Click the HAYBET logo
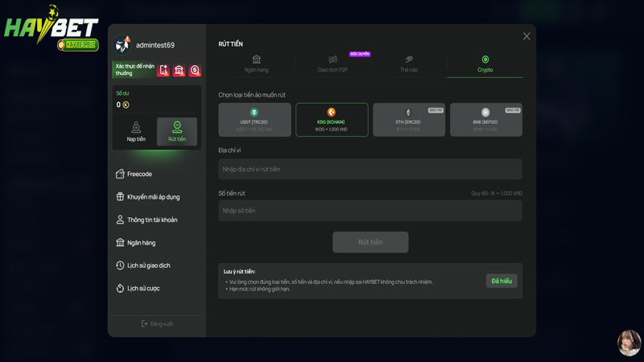Screen dimensions: 644x362 [52, 28]
